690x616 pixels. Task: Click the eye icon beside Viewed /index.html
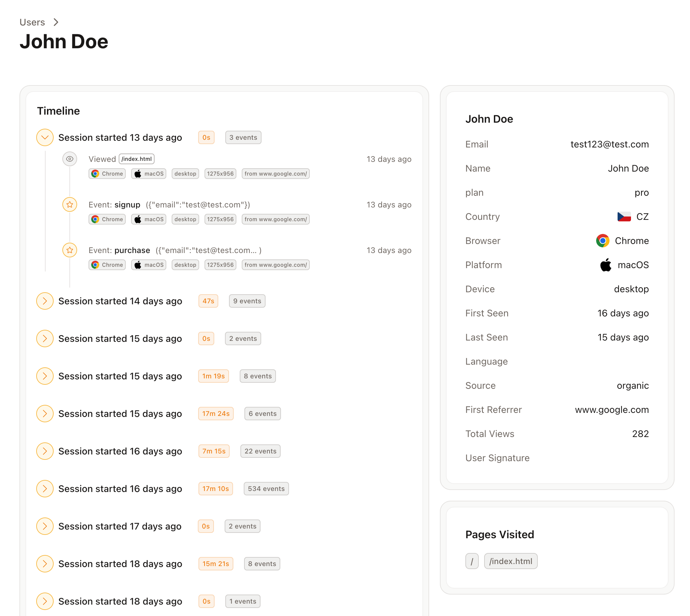point(70,159)
